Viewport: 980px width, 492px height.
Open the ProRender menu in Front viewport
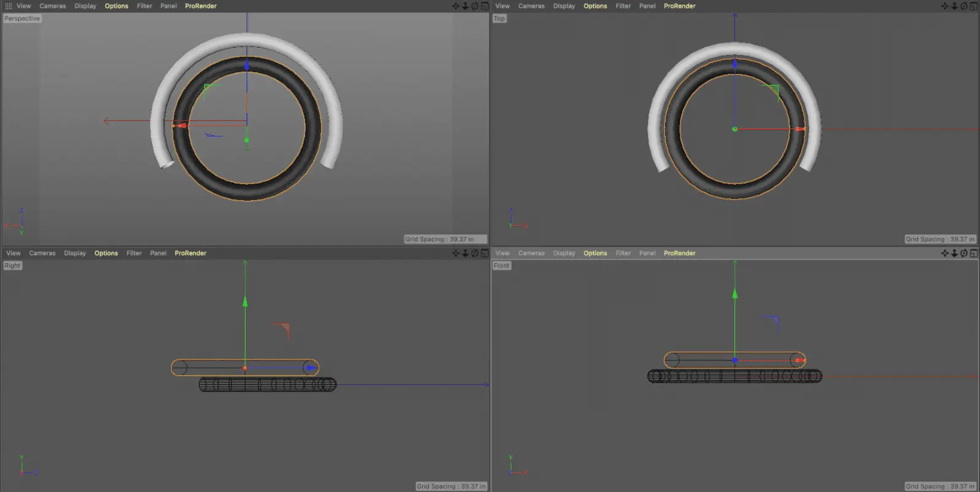click(679, 253)
